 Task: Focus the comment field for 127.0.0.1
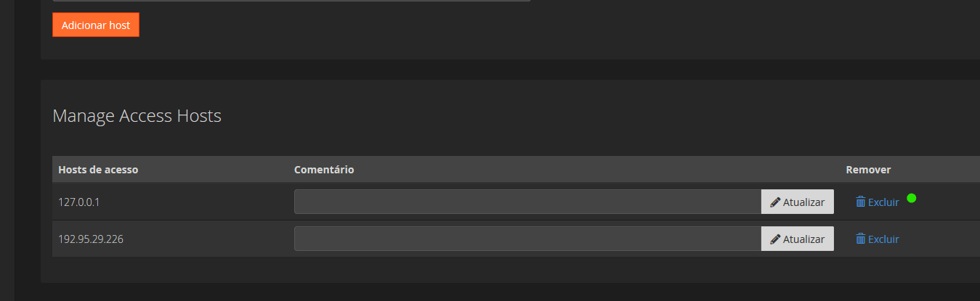[x=527, y=202]
